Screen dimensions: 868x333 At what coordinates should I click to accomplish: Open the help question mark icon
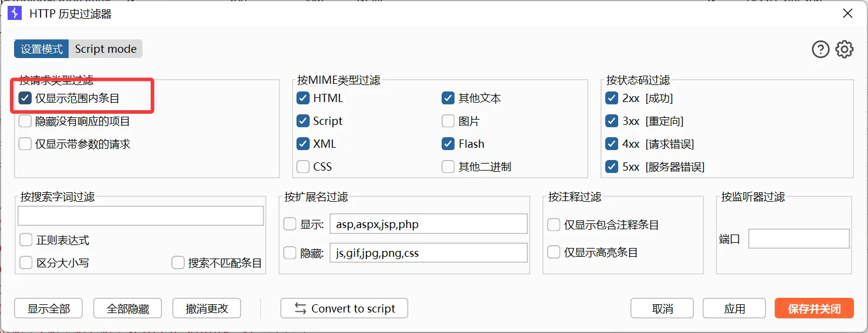tap(820, 50)
